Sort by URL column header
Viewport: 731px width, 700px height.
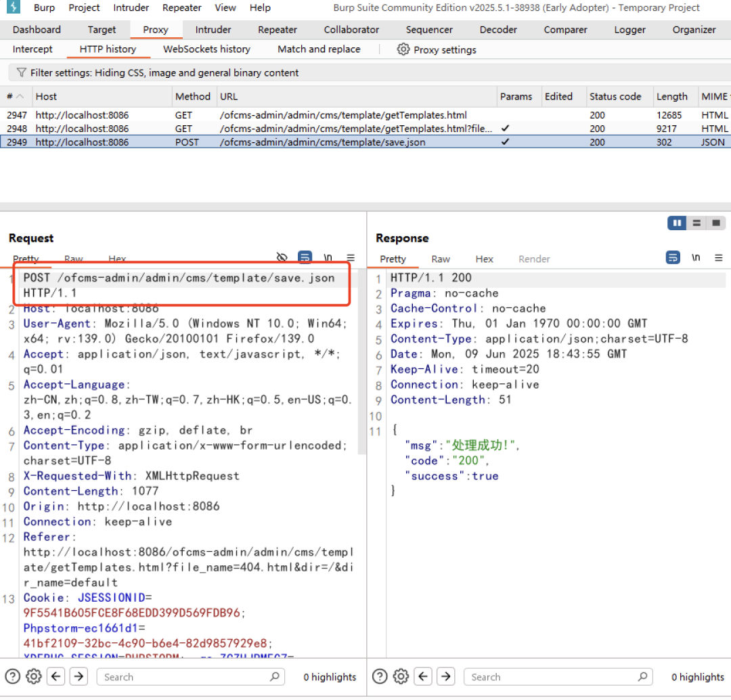(x=356, y=96)
